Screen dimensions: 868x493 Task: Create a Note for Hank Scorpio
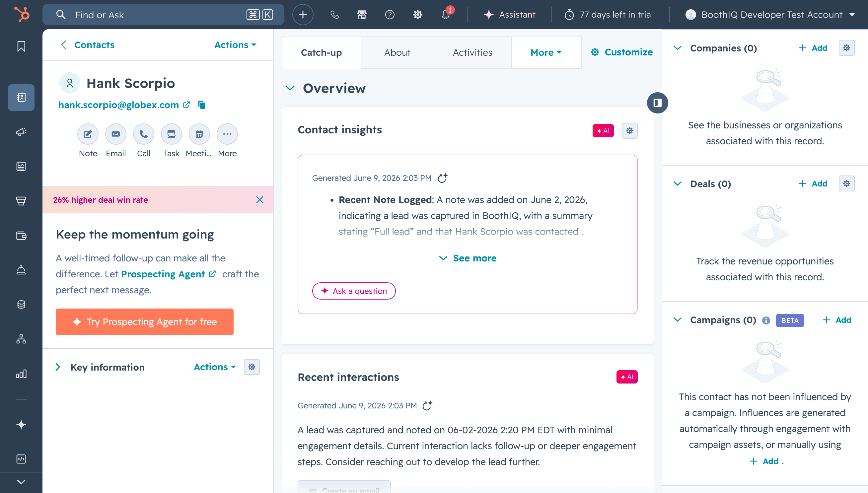coord(88,134)
